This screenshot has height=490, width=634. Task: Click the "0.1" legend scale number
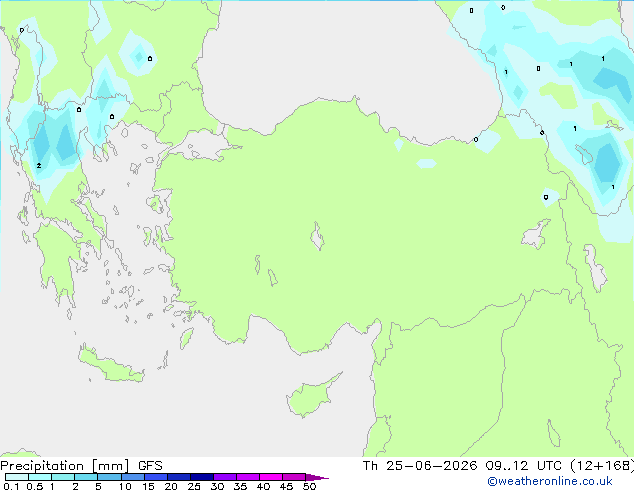tap(11, 486)
